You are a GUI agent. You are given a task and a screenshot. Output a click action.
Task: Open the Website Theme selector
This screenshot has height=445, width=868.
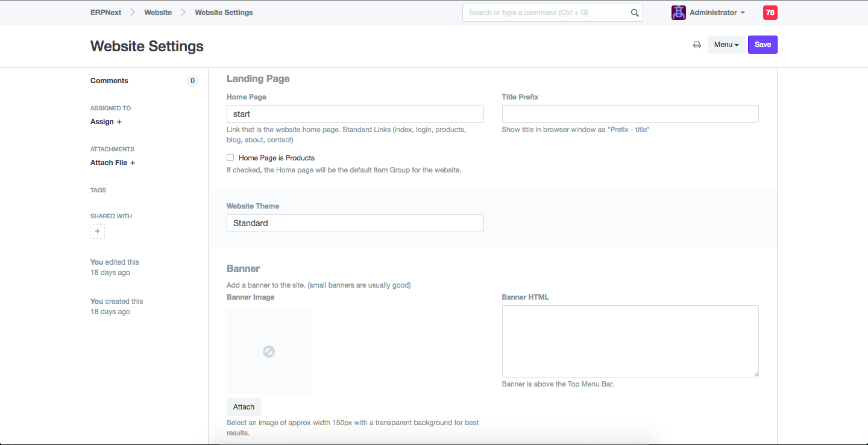(x=355, y=223)
